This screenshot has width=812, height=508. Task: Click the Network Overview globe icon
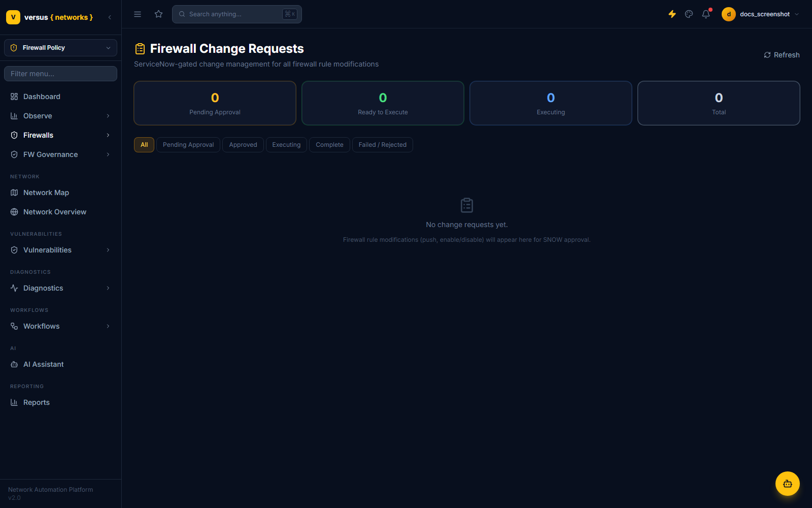point(14,212)
